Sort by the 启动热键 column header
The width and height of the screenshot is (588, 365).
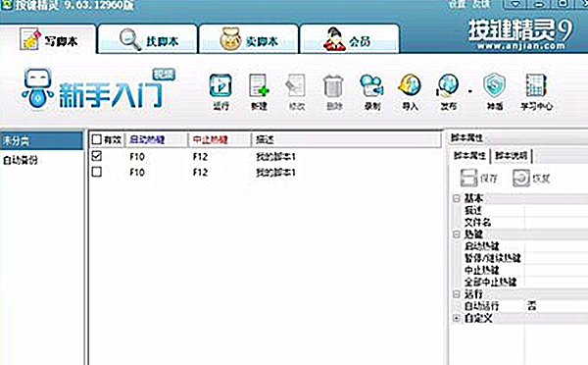156,140
